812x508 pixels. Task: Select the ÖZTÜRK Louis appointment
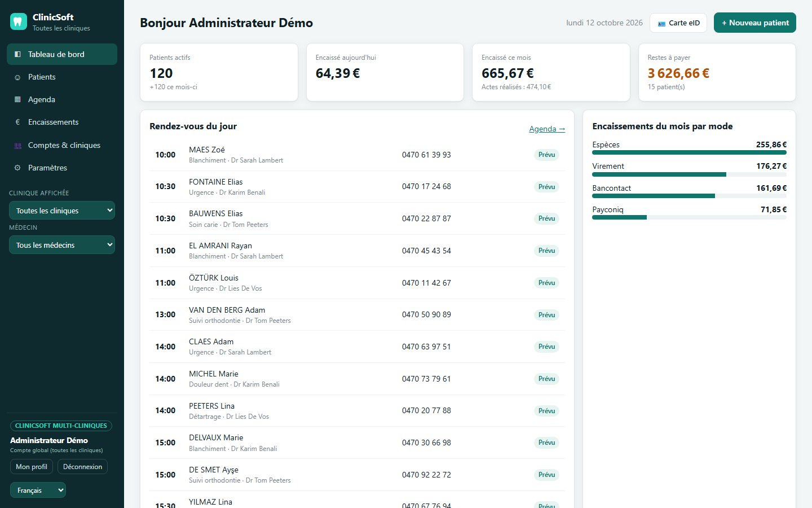coord(357,283)
